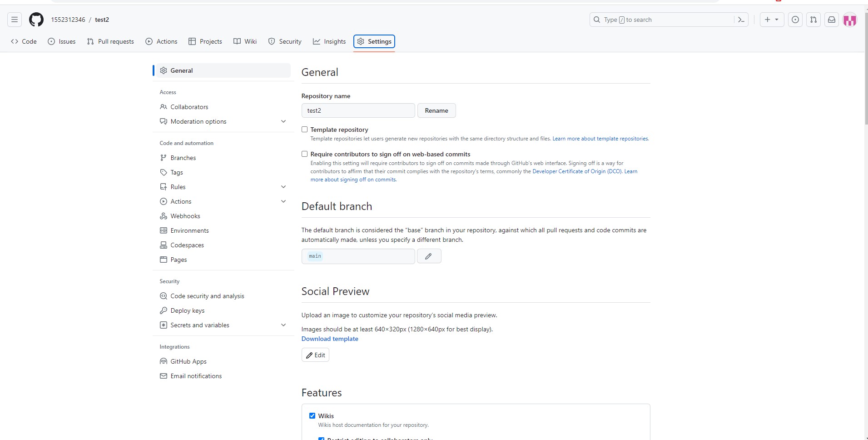The width and height of the screenshot is (868, 440).
Task: Enable the Template repository checkbox
Action: [305, 130]
